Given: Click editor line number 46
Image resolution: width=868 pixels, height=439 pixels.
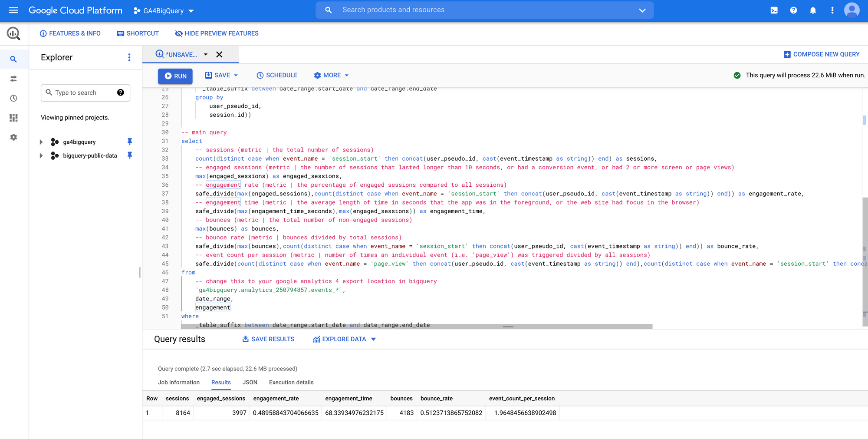Looking at the screenshot, I should coord(165,272).
